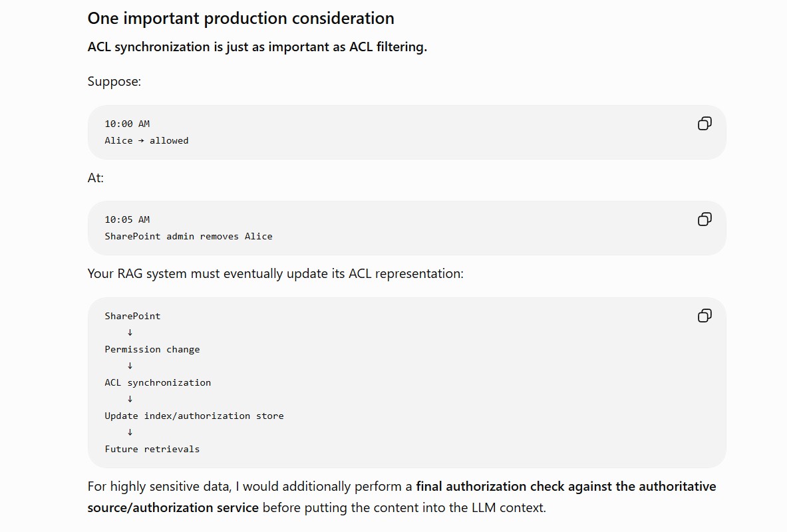
Task: Copy the 10:00 AM code block
Action: tap(705, 124)
